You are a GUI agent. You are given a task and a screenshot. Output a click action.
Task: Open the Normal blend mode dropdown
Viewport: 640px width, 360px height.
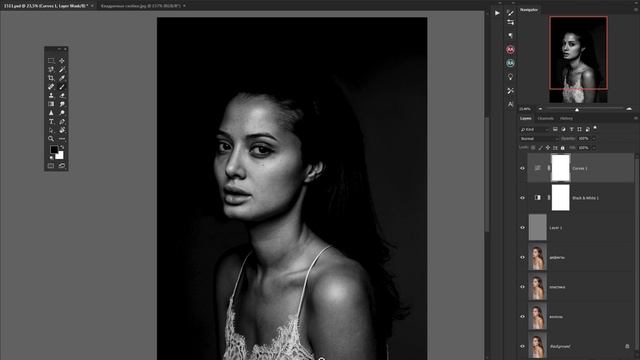(x=539, y=139)
